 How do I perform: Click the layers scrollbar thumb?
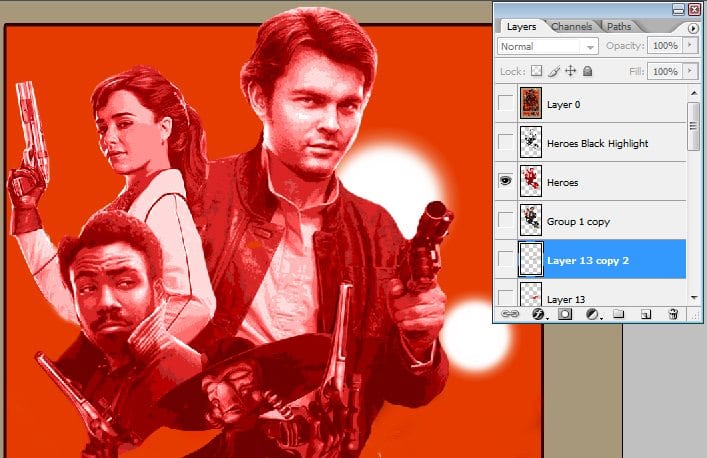click(693, 126)
